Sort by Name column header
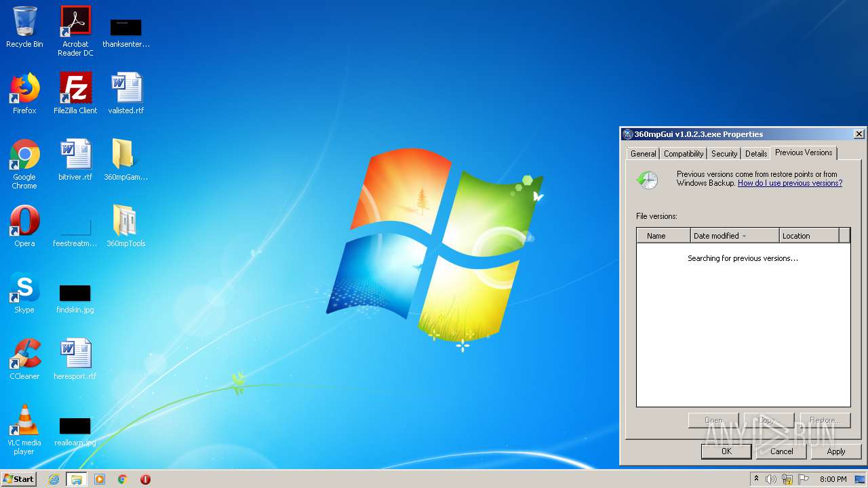Viewport: 868px width, 488px height. pos(663,236)
